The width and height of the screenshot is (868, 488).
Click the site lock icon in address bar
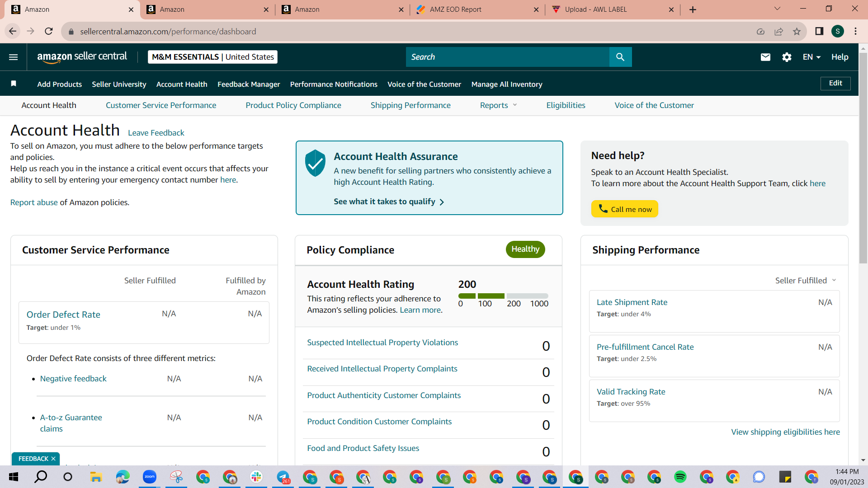pyautogui.click(x=71, y=32)
